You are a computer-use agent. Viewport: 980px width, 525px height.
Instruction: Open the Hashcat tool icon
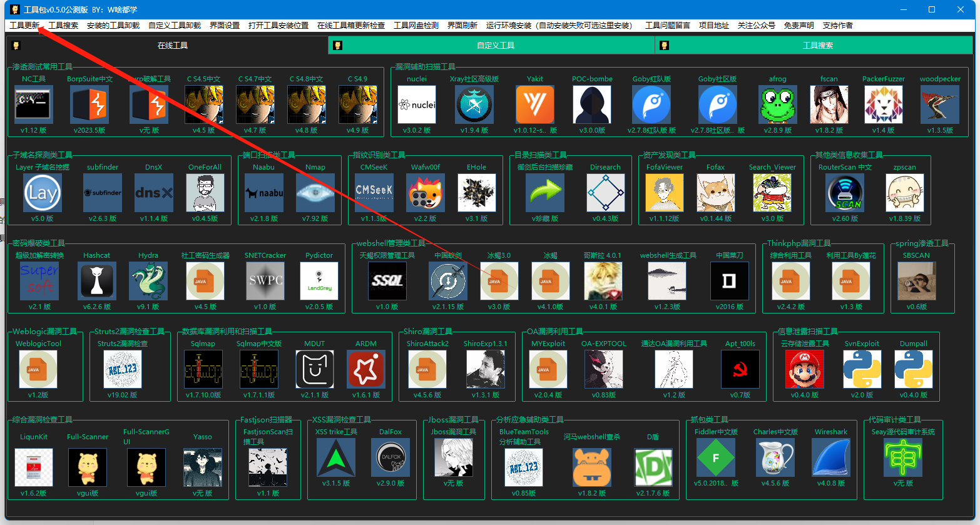(97, 281)
